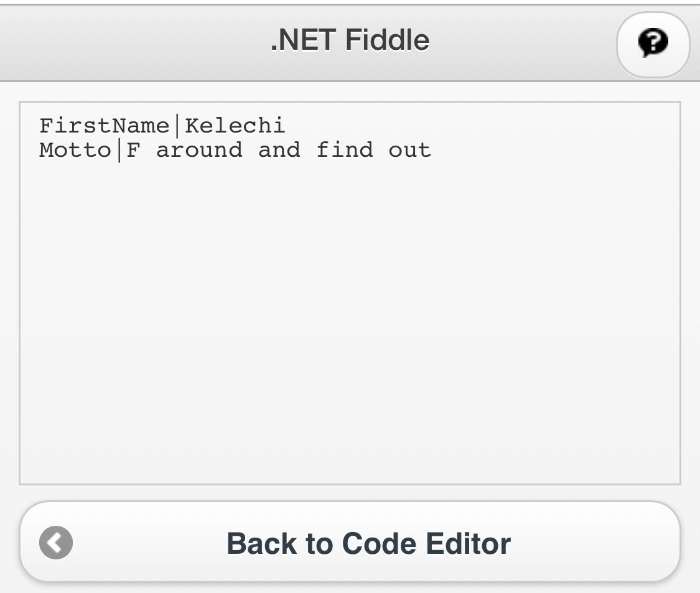Click the word "find" in the output
This screenshot has width=700, height=593.
coord(344,150)
